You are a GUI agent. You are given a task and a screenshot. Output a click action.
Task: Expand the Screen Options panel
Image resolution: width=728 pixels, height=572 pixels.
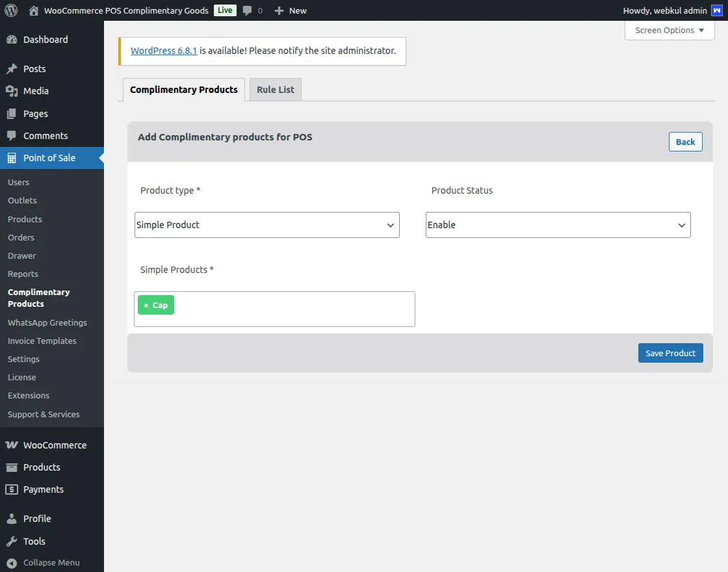pos(669,31)
